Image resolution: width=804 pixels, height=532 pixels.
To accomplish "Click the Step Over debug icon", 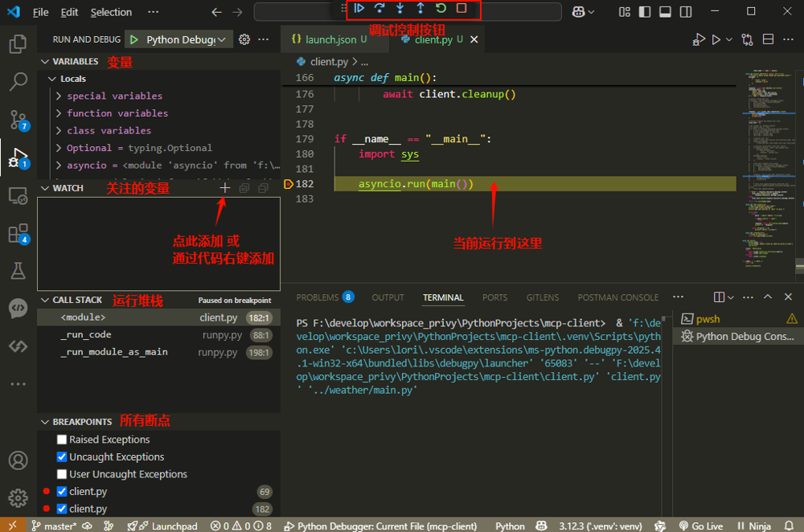I will point(379,9).
